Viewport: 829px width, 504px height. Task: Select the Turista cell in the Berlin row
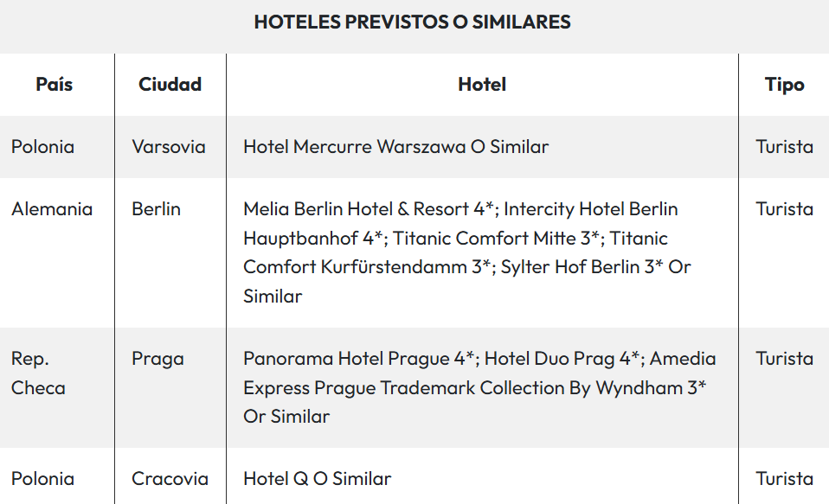tap(784, 209)
